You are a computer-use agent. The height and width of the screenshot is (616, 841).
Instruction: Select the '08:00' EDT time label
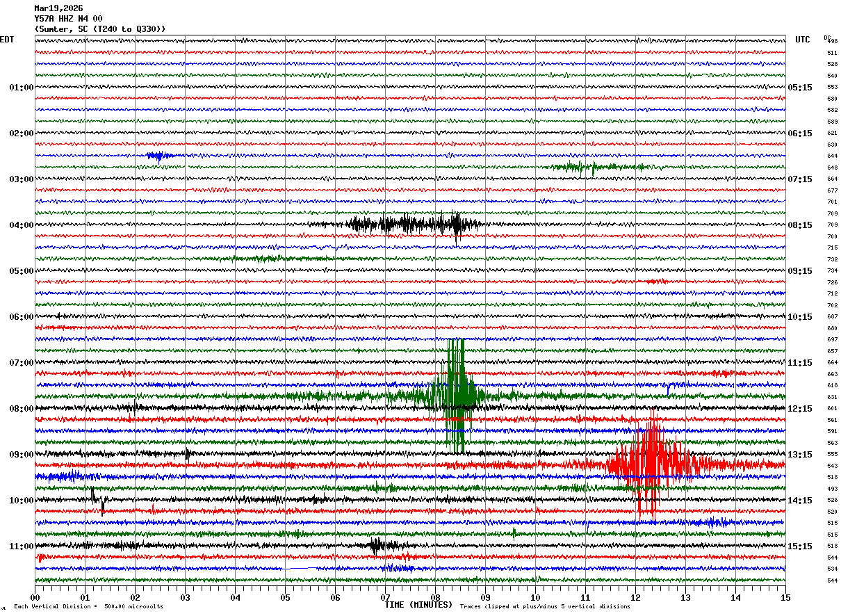point(22,409)
